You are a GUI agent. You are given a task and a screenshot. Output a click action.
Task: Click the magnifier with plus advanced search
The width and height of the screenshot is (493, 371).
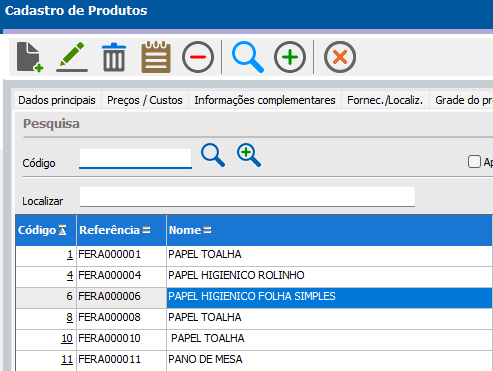[249, 155]
